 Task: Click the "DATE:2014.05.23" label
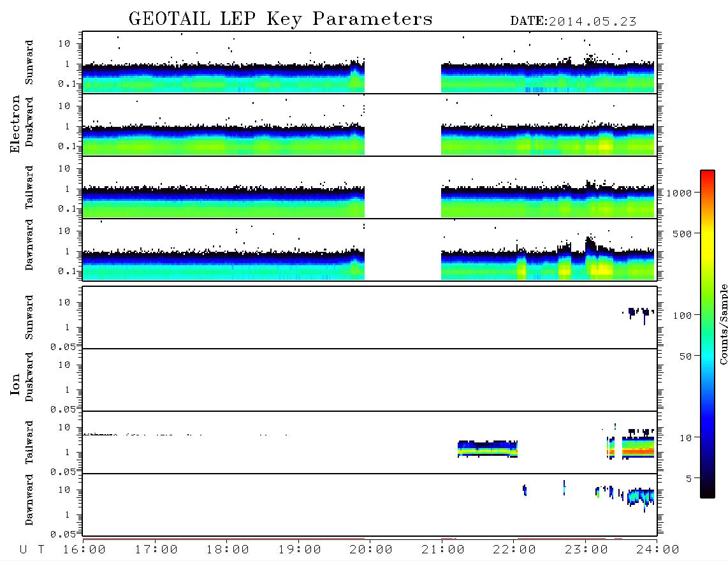(573, 22)
